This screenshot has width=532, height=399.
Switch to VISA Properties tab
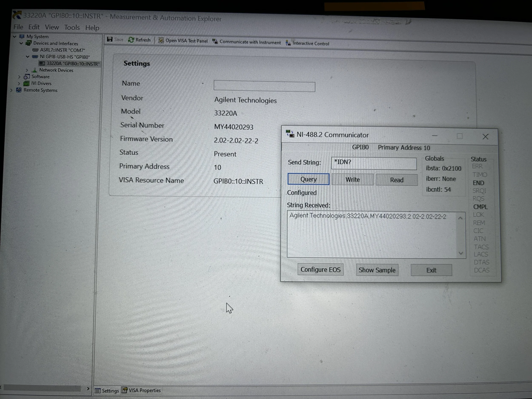[144, 390]
